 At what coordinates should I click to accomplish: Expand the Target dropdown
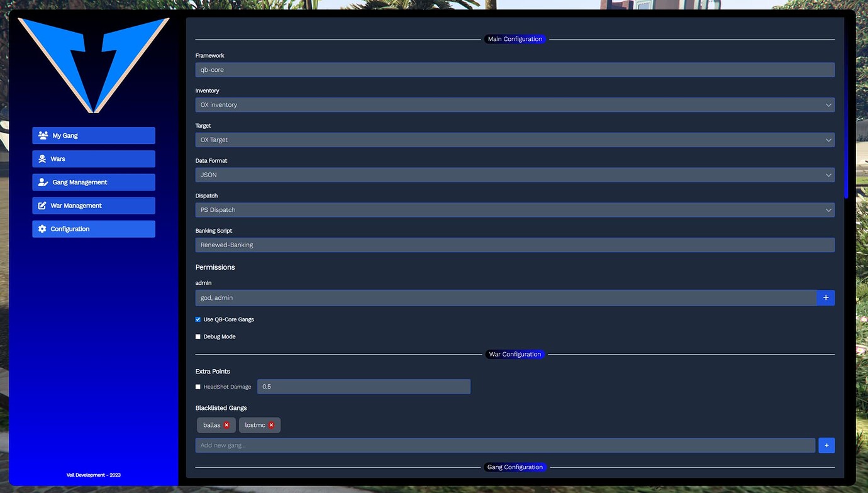click(515, 140)
